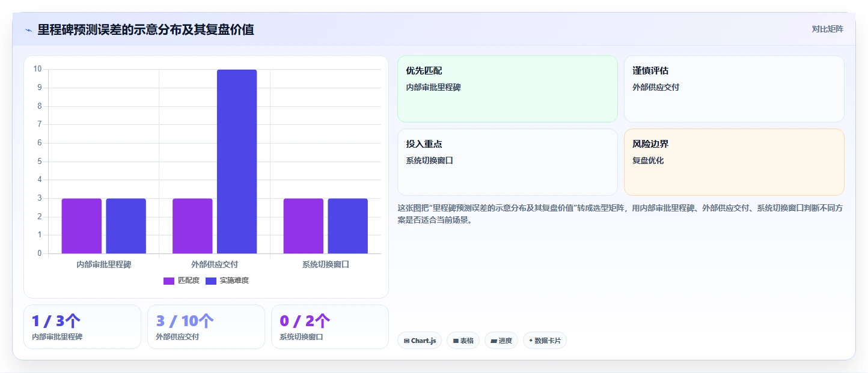Click the 外部供应交付 匹配度 purple bar
This screenshot has height=373, width=868.
pos(192,226)
